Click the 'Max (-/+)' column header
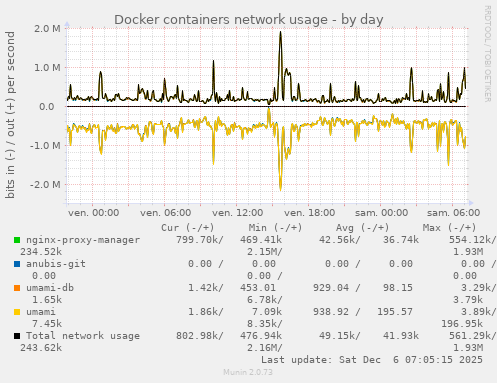The height and width of the screenshot is (383, 497). pyautogui.click(x=450, y=228)
